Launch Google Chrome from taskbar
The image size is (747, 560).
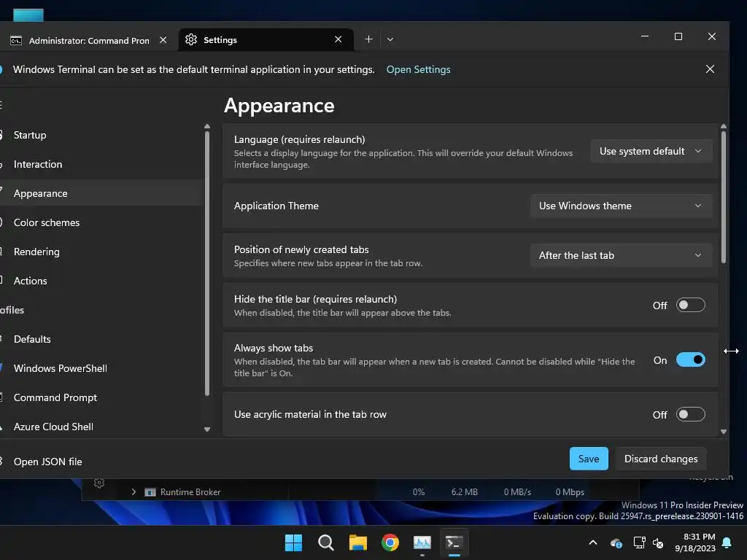tap(390, 542)
